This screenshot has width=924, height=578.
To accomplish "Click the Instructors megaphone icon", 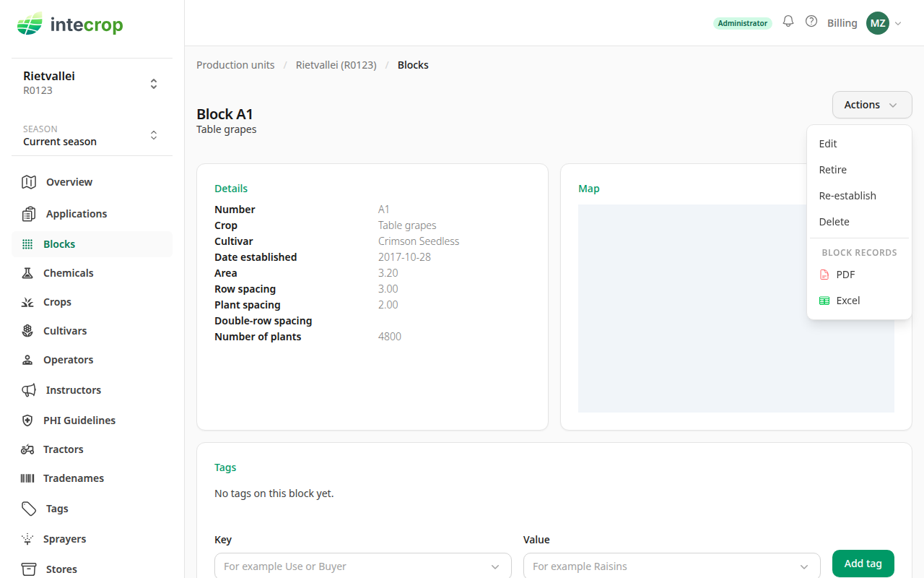I will 29,390.
